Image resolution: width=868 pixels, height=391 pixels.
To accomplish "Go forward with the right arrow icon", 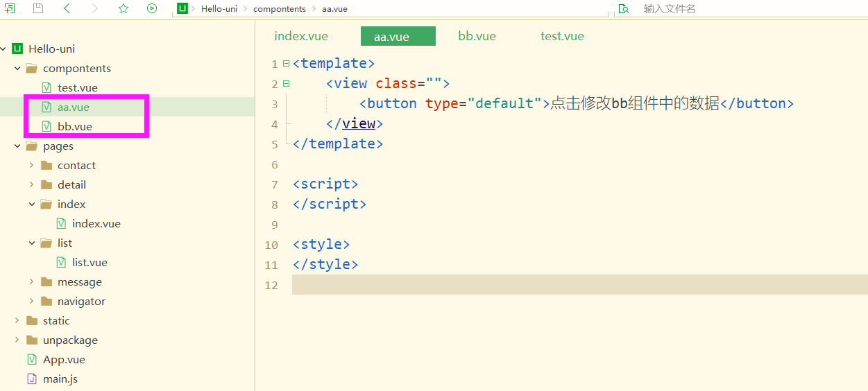I will tap(95, 8).
